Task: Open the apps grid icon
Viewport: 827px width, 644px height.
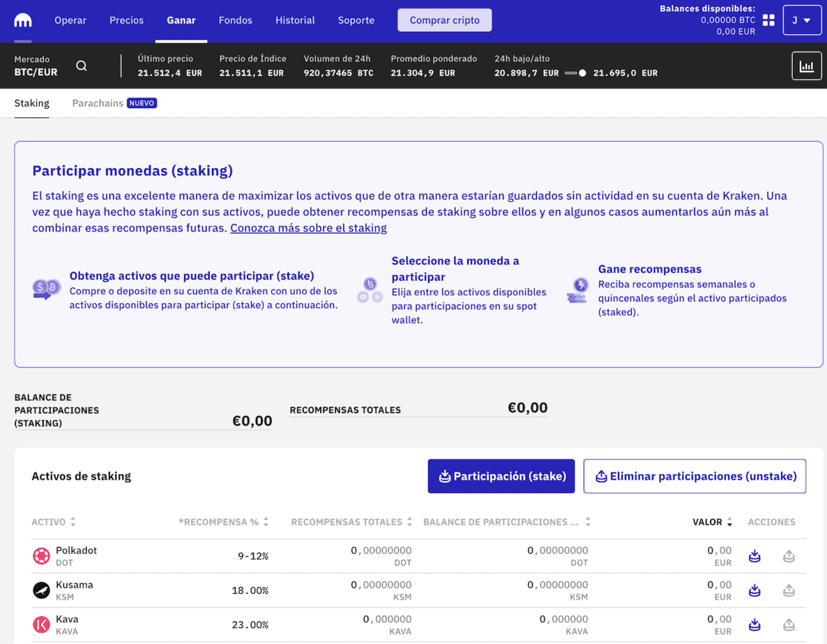Action: click(768, 20)
